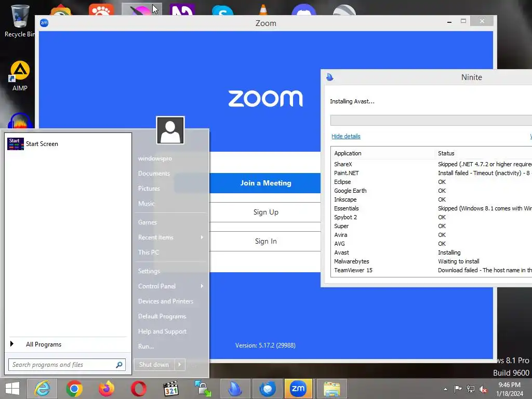Click the Status column header in Ninite
The height and width of the screenshot is (399, 532).
(x=483, y=153)
